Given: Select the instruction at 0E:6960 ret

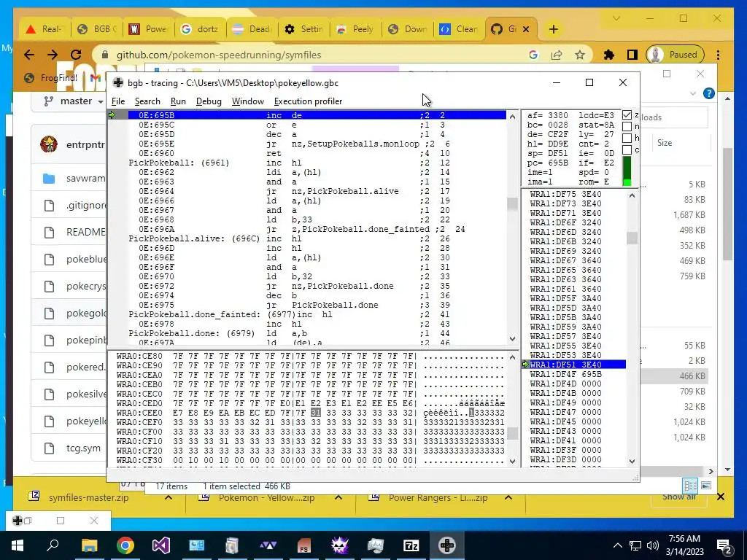Looking at the screenshot, I should [317, 153].
